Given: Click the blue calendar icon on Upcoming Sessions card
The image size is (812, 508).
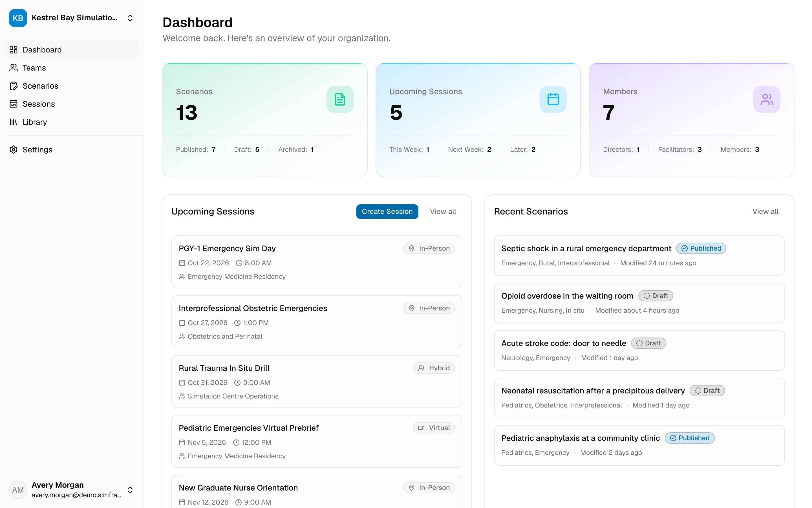Looking at the screenshot, I should coord(553,99).
